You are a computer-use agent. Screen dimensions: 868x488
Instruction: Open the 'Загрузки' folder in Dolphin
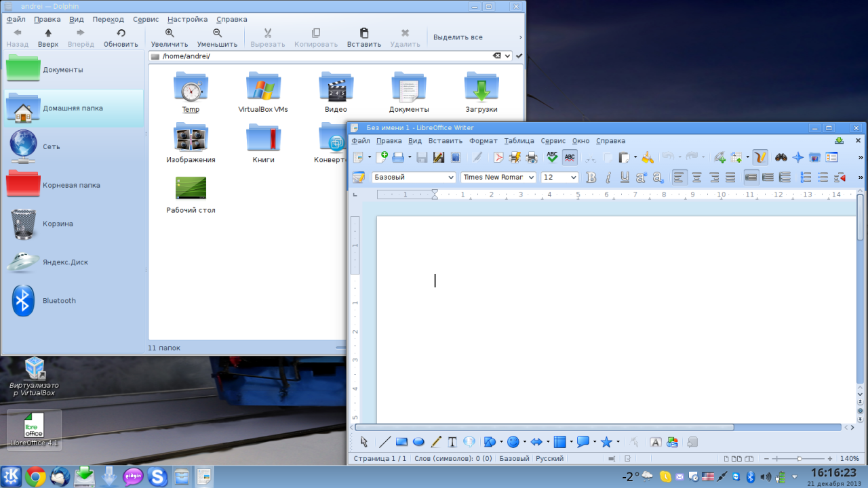point(481,93)
